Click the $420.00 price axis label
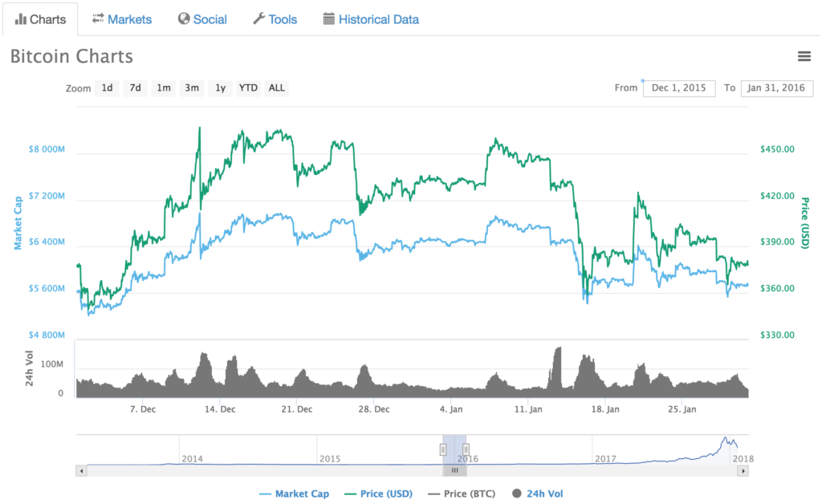This screenshot has height=504, width=822. coord(777,196)
